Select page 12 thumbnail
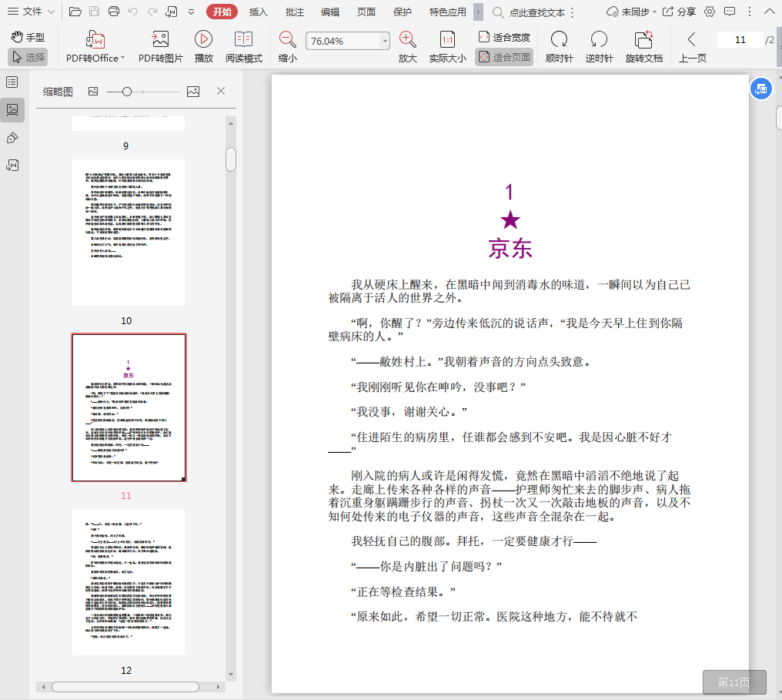The width and height of the screenshot is (782, 700). pos(129,582)
